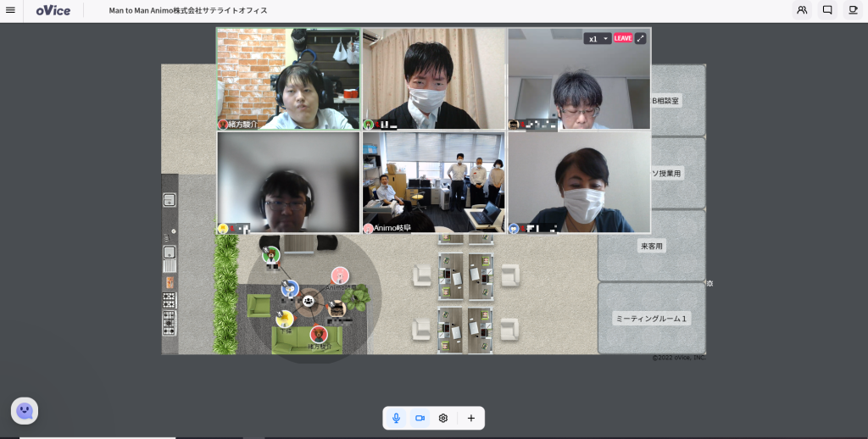The image size is (868, 439).
Task: Click the 授業用 room label
Action: pos(668,173)
